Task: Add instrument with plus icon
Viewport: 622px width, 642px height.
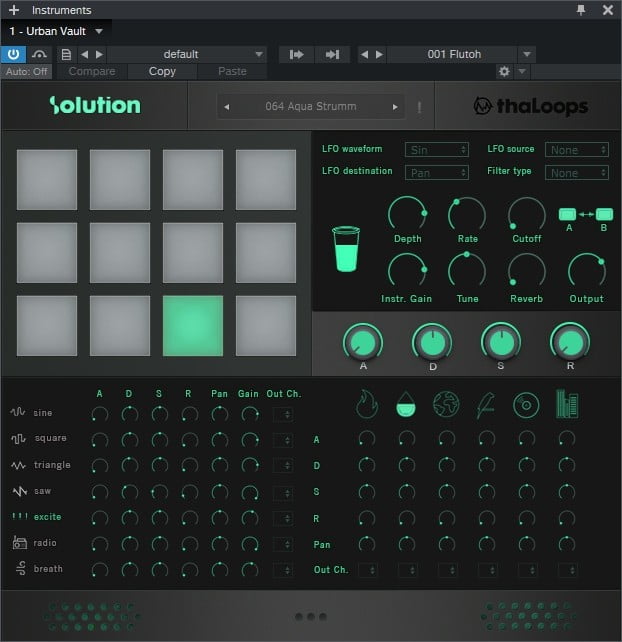Action: 14,10
